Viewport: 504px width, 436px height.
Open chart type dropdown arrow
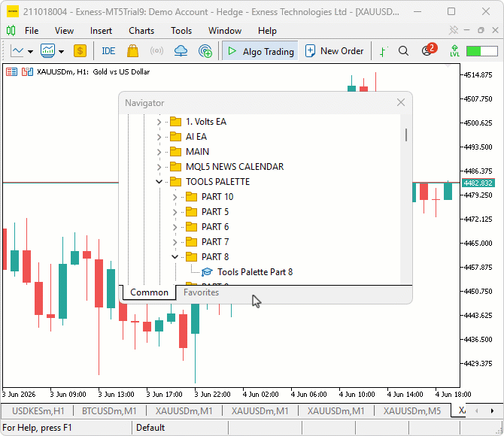[x=31, y=51]
